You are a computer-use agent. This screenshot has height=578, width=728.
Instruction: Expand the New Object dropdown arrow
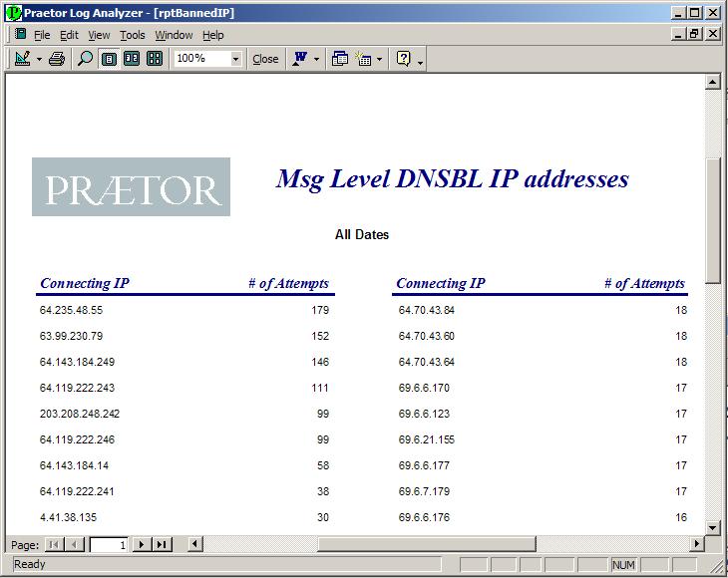[379, 60]
